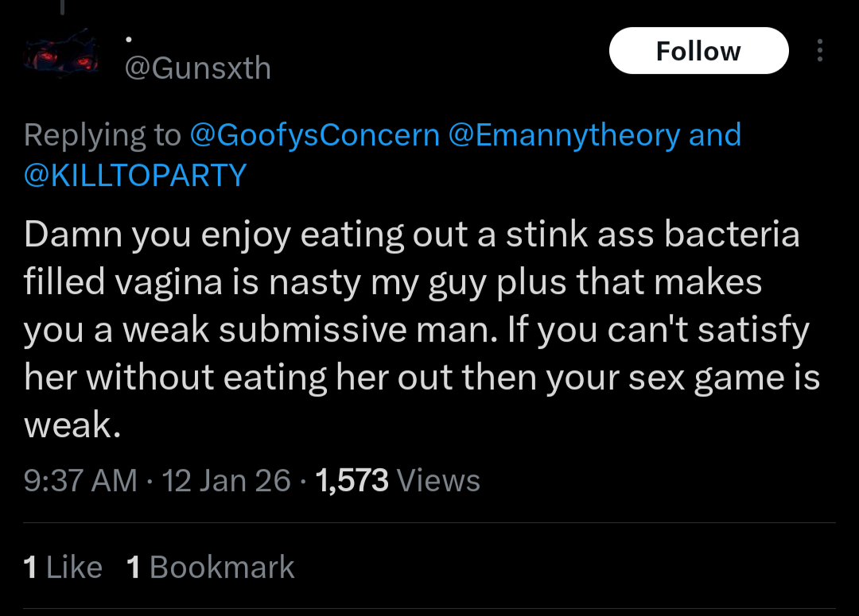The width and height of the screenshot is (859, 616).
Task: Open the @KILLTOPARTY mention link
Action: tap(135, 175)
